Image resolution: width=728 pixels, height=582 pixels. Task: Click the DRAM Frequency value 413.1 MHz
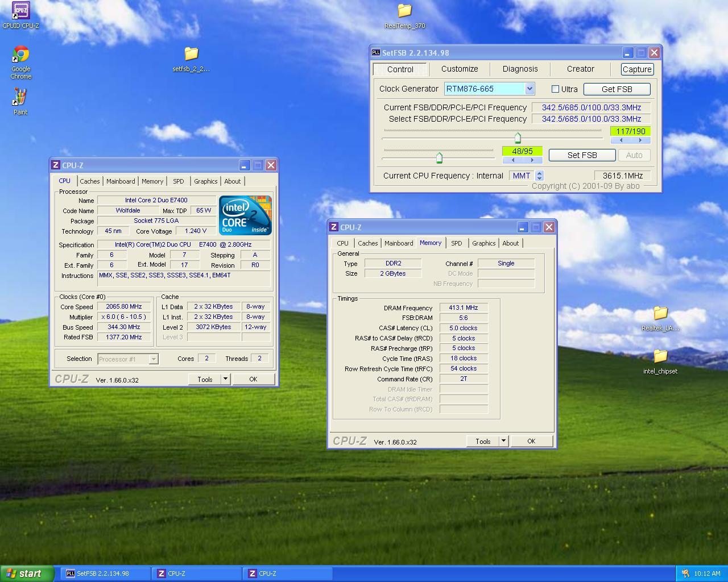[464, 307]
